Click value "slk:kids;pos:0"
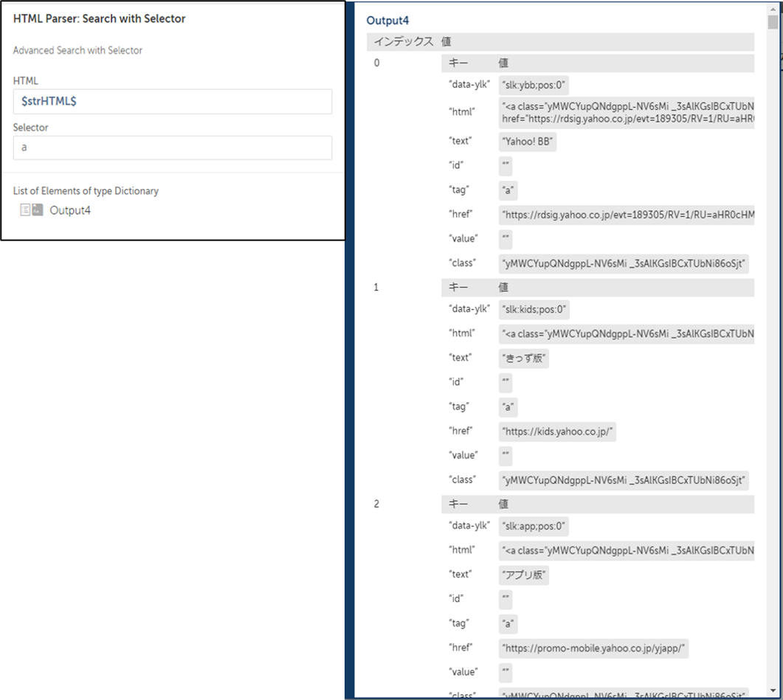The height and width of the screenshot is (700, 783). point(534,310)
